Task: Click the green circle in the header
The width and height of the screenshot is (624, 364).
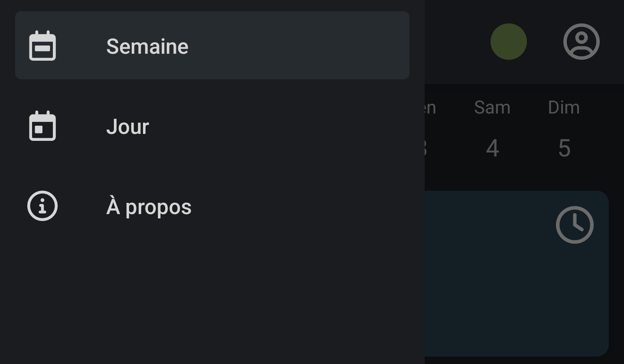Action: [508, 42]
